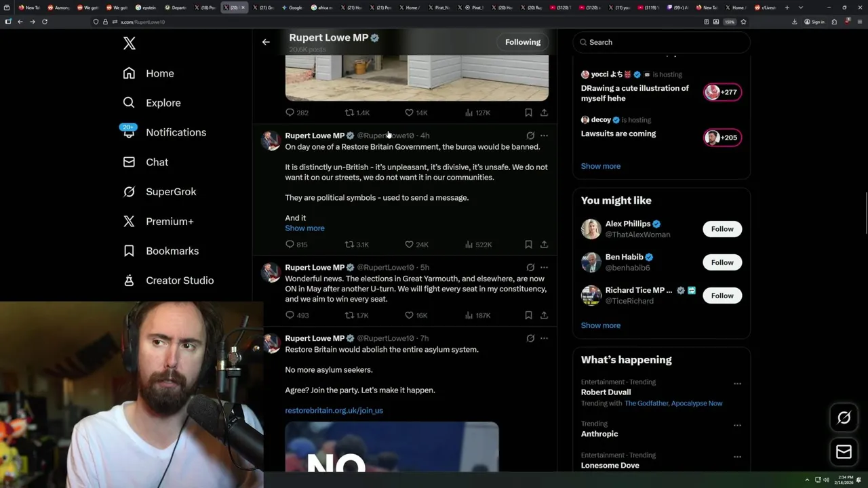Click the Following button
The width and height of the screenshot is (868, 488).
523,42
